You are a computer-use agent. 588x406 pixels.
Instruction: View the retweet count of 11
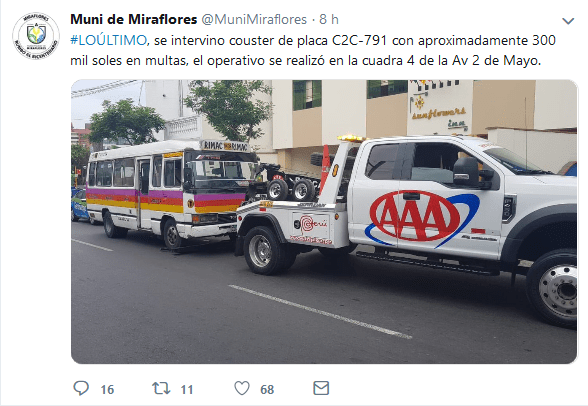click(187, 390)
